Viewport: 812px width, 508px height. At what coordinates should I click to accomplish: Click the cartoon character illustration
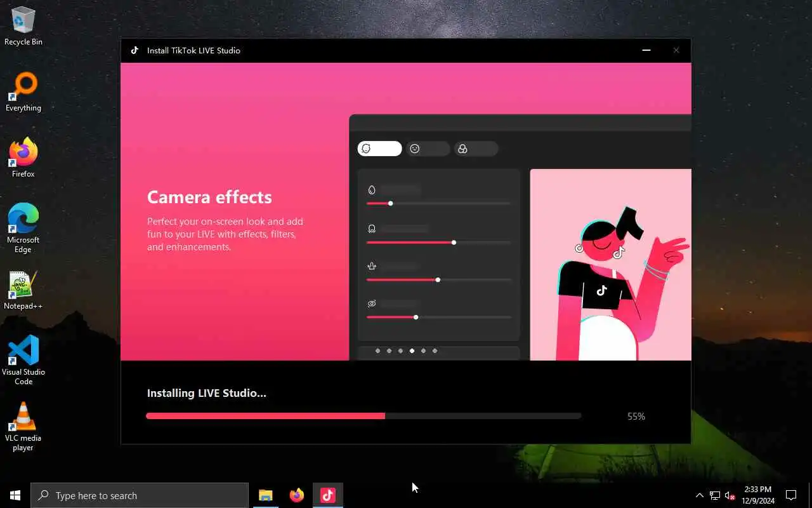click(x=622, y=283)
